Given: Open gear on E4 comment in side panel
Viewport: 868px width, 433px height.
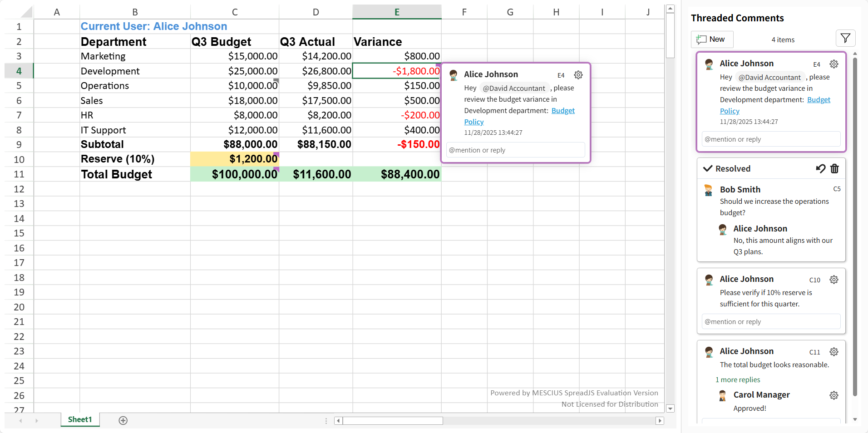Looking at the screenshot, I should [833, 64].
